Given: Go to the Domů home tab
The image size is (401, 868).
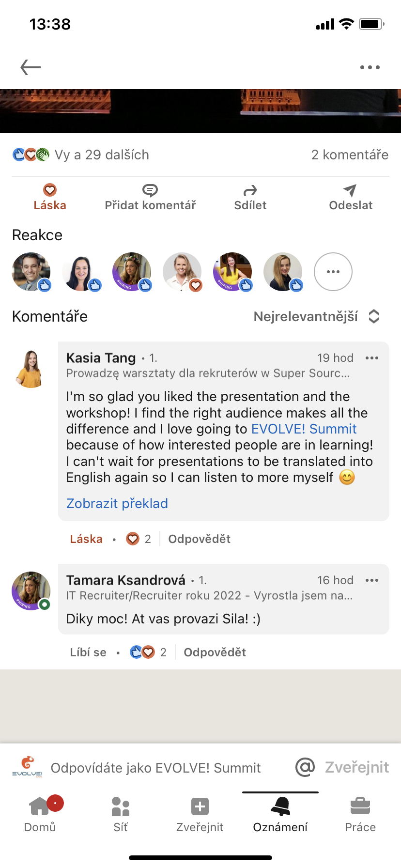Looking at the screenshot, I should (40, 815).
